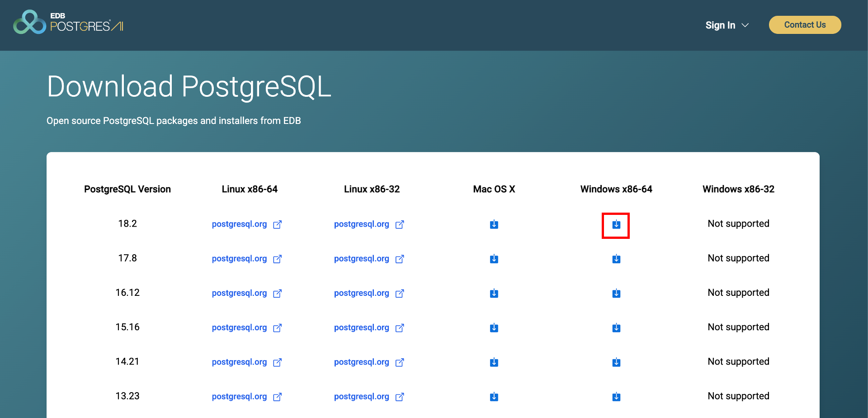868x418 pixels.
Task: Download PostgreSQL 14.21 for Mac OS X
Action: click(x=494, y=362)
